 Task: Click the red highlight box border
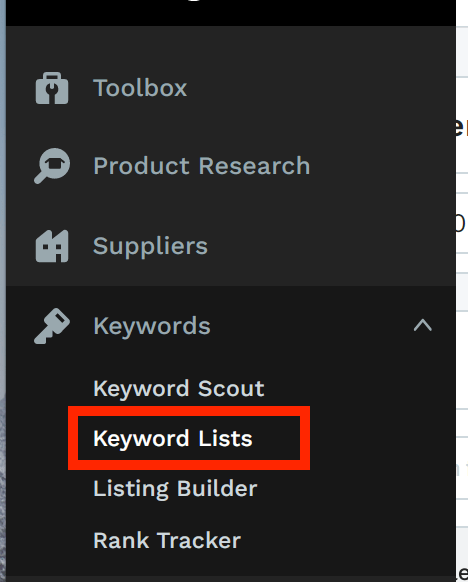[189, 411]
